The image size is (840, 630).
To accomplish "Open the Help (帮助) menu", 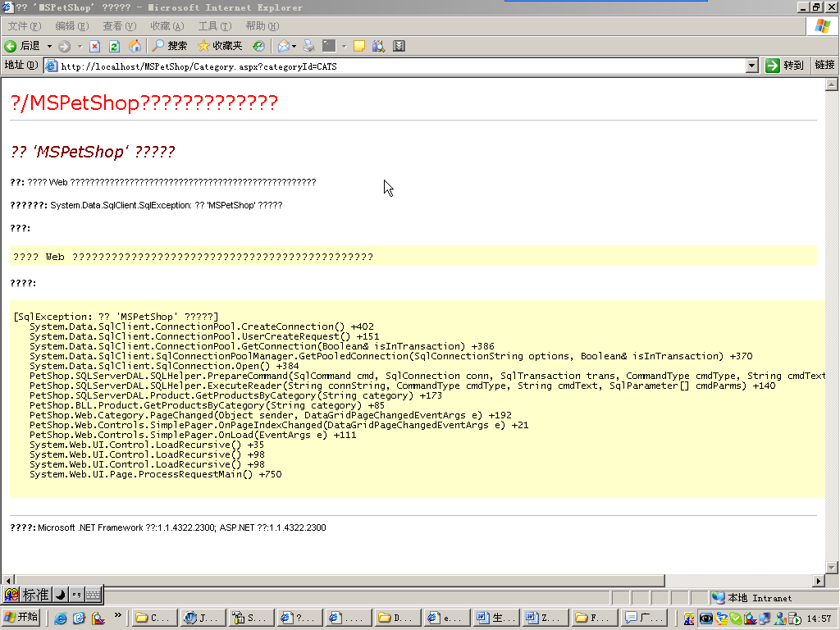I will click(262, 26).
